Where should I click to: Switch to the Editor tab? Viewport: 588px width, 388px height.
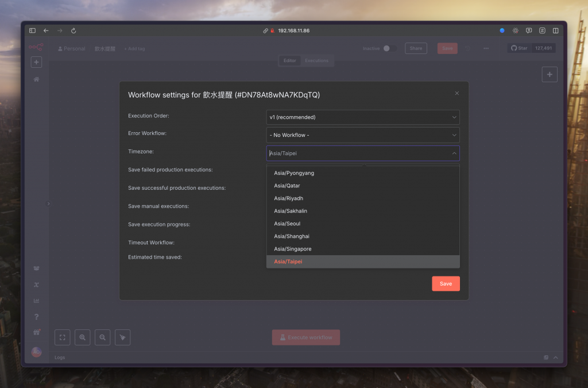(x=289, y=60)
